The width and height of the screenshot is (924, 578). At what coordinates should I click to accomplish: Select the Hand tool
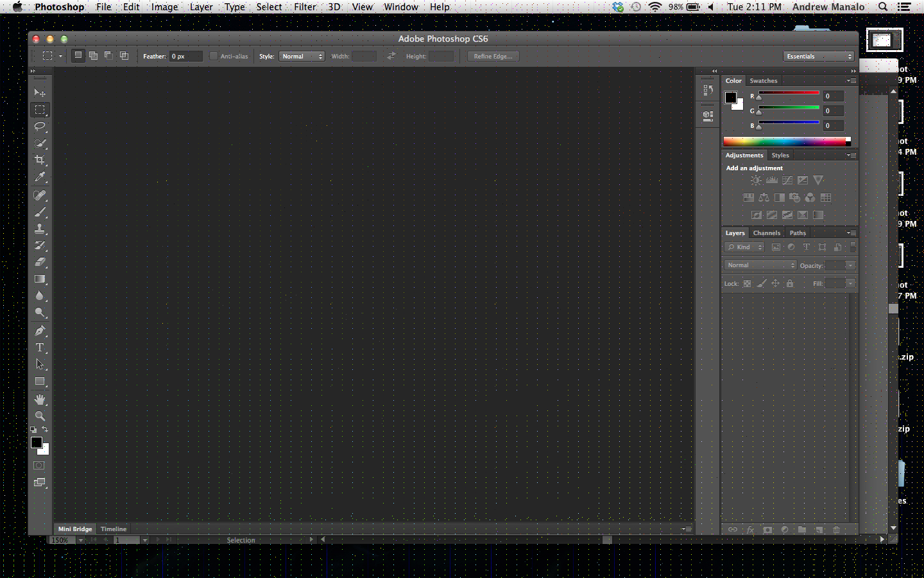[40, 399]
